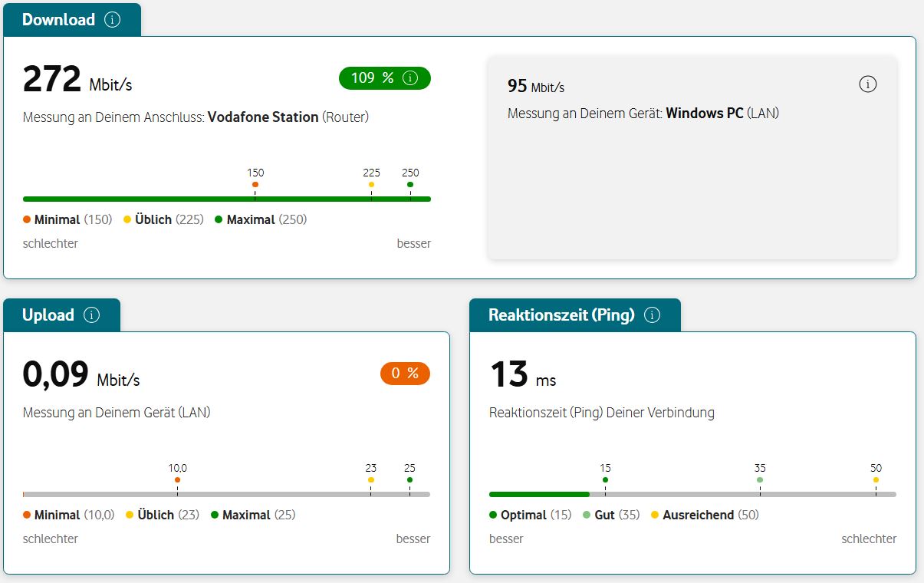Viewport: 924px width, 583px height.
Task: Select the Reaktionszeit (Ping) tab header
Action: pos(575,315)
